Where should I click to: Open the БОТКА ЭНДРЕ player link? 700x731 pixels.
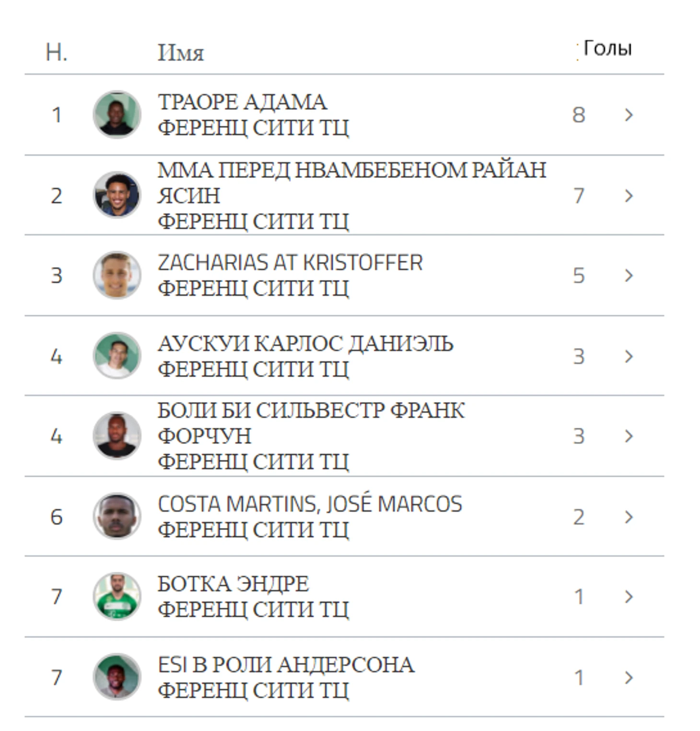[x=233, y=584]
